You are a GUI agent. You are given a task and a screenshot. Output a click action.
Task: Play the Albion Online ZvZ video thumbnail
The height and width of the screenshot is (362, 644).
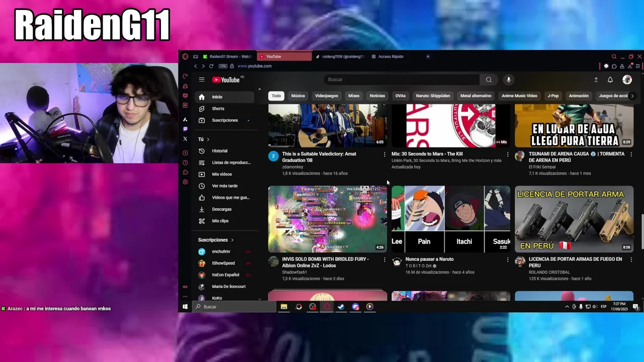328,219
